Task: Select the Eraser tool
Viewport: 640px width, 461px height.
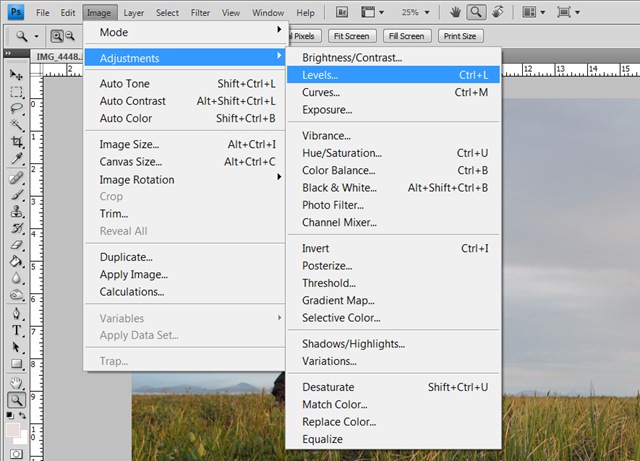Action: pyautogui.click(x=16, y=245)
